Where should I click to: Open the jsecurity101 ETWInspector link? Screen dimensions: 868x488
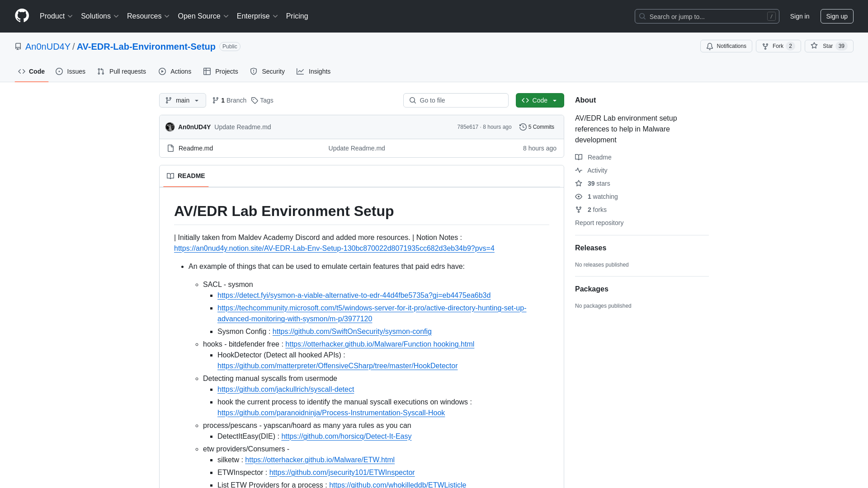342,473
